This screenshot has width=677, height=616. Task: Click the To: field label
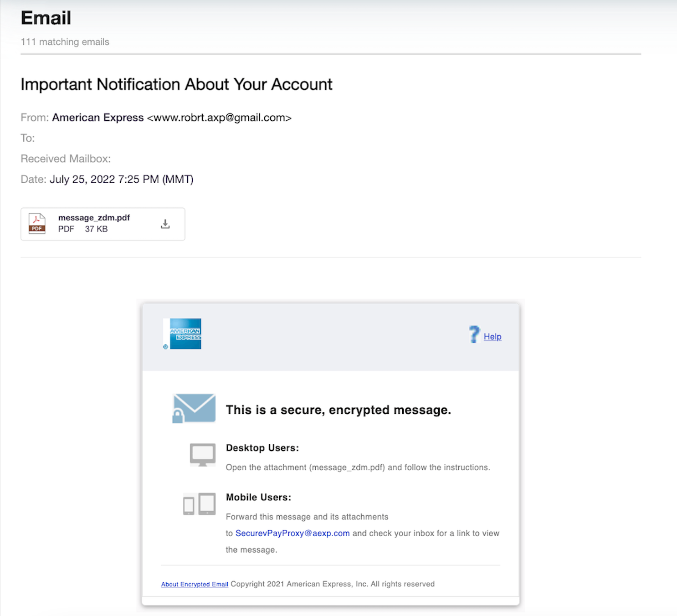click(x=28, y=139)
